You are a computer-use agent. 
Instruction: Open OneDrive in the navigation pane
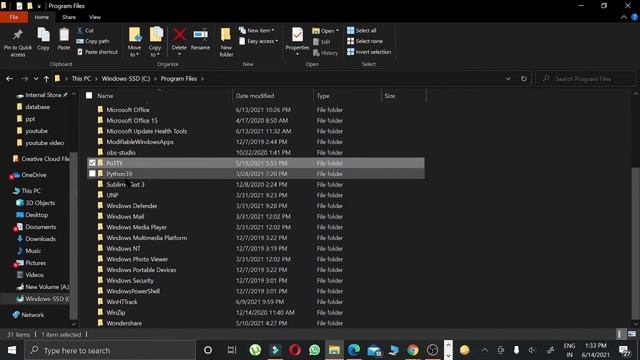coord(33,175)
